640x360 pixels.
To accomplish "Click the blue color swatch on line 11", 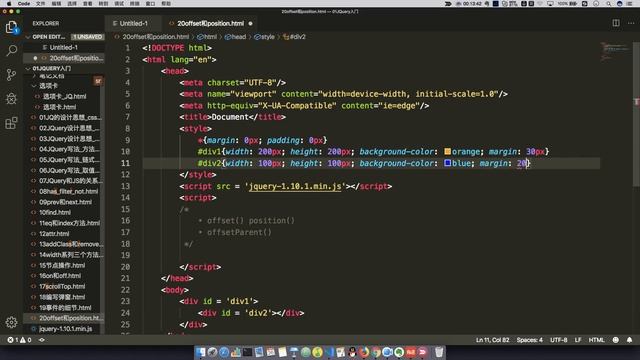I will click(447, 163).
